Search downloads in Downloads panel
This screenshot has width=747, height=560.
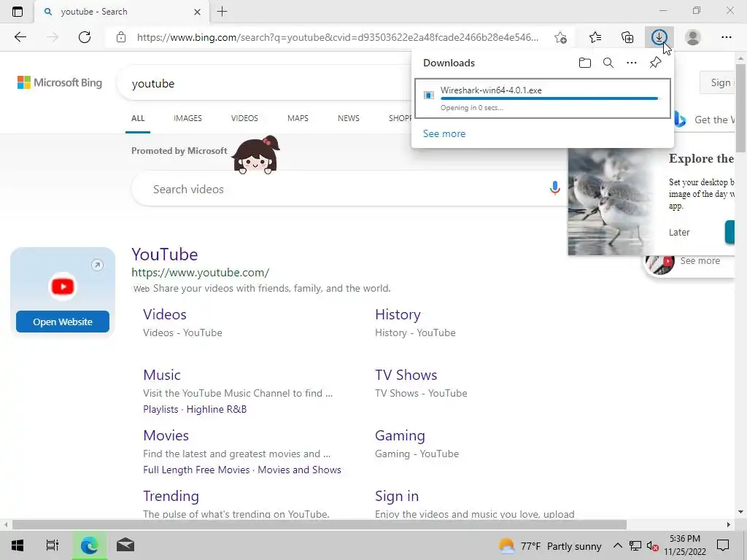(x=608, y=63)
